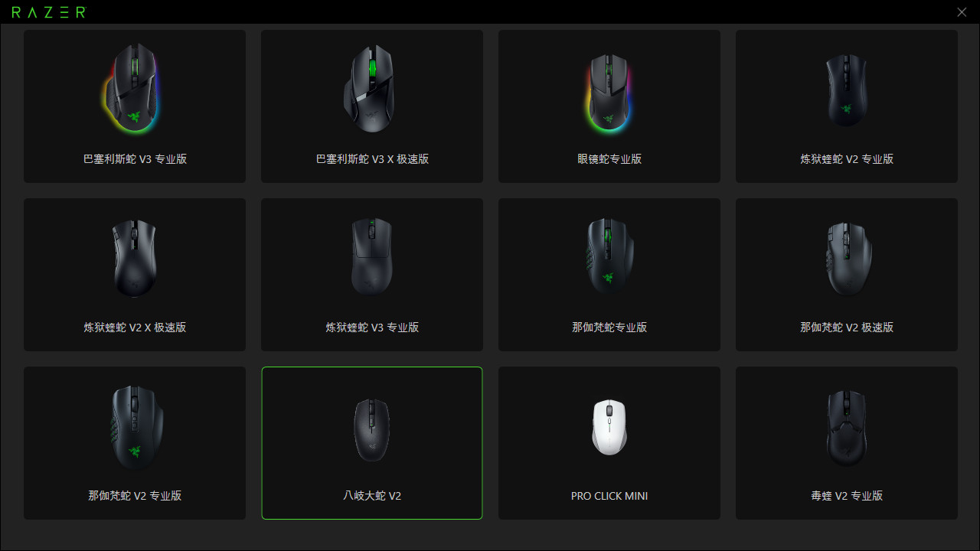Select the highlighted 八岐大蛇 V2 mouse image
This screenshot has width=980, height=551.
point(372,429)
